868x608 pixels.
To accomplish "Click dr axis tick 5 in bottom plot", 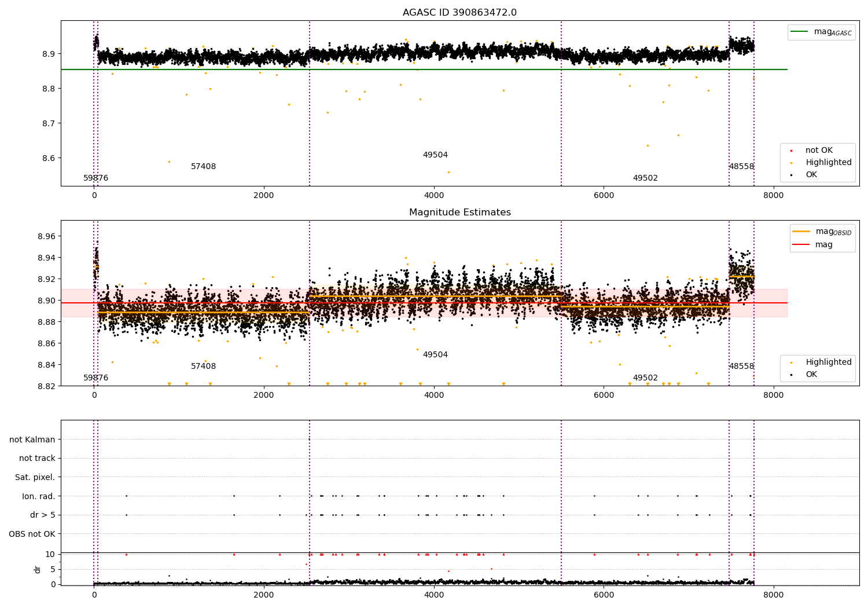I will (53, 569).
